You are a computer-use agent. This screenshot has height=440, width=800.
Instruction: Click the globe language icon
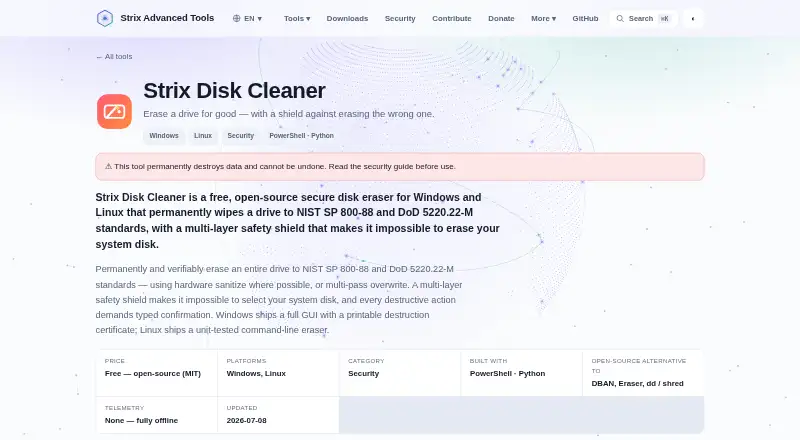(236, 18)
